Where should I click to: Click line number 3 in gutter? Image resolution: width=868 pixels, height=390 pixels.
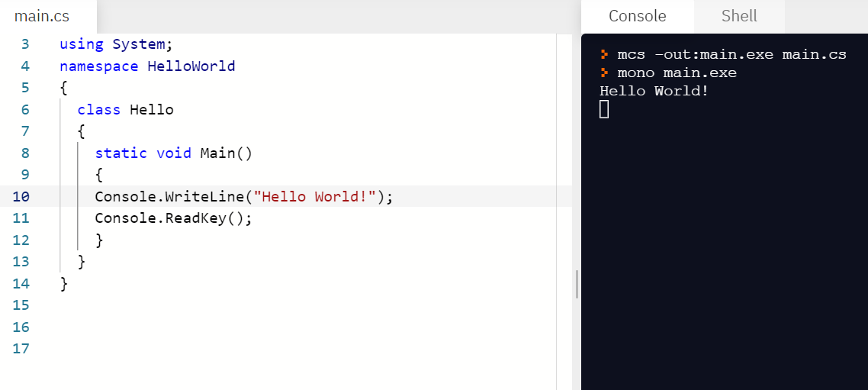[25, 44]
